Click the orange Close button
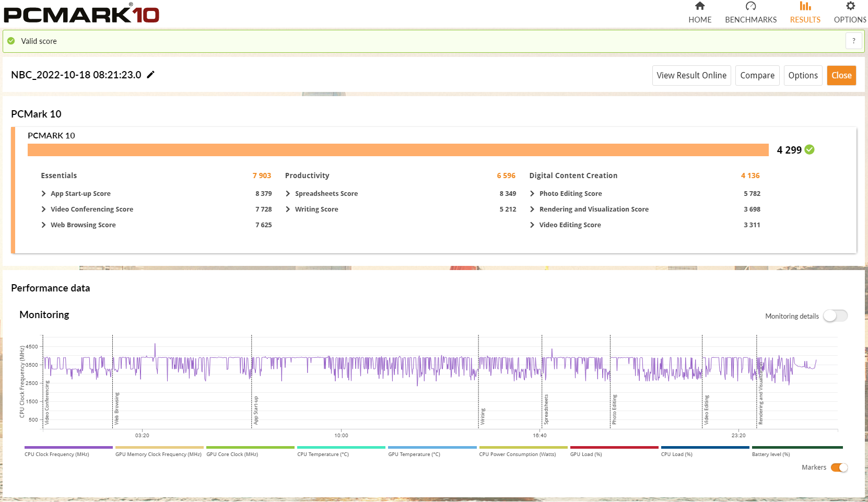 coord(841,75)
